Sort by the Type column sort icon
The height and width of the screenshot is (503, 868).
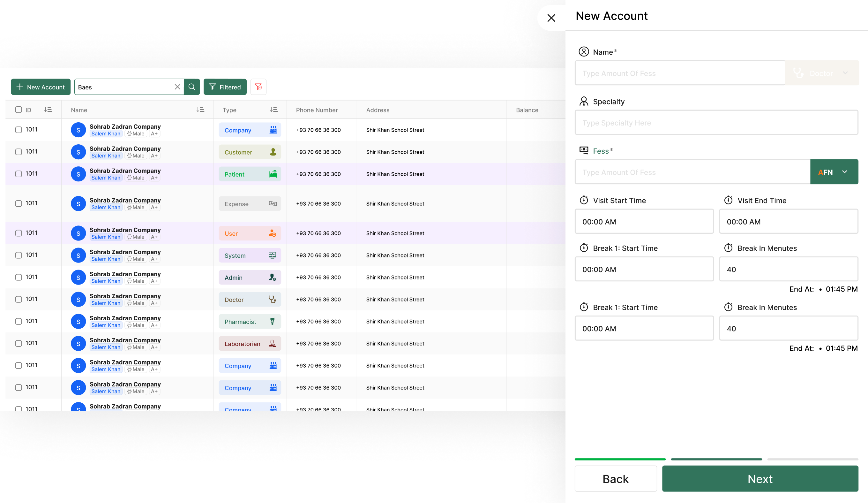274,110
